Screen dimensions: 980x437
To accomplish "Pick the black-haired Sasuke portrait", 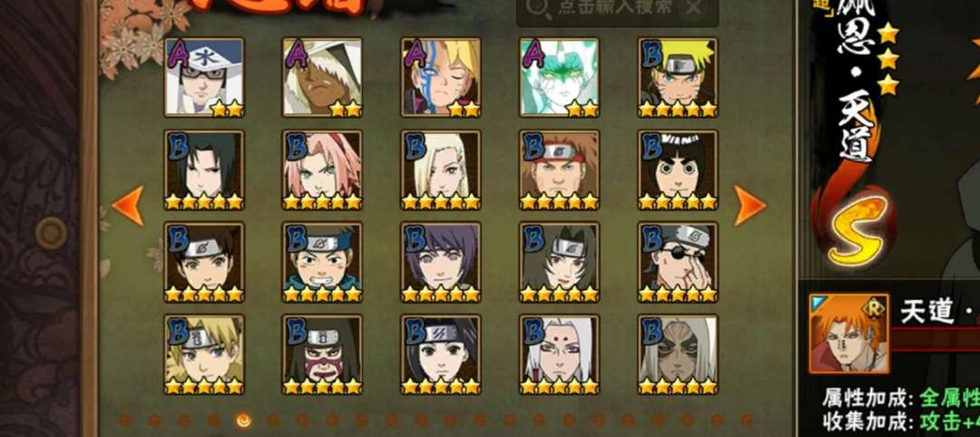I will [x=204, y=170].
